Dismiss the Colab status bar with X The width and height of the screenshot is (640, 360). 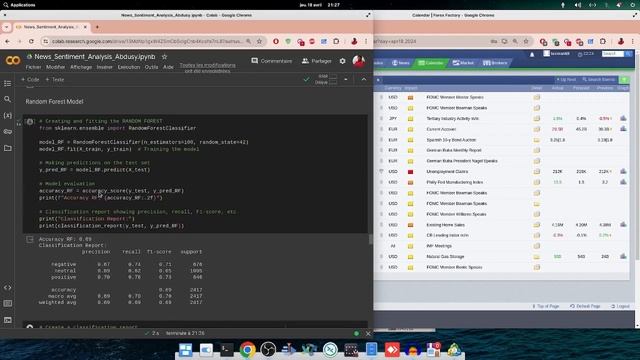[x=368, y=333]
